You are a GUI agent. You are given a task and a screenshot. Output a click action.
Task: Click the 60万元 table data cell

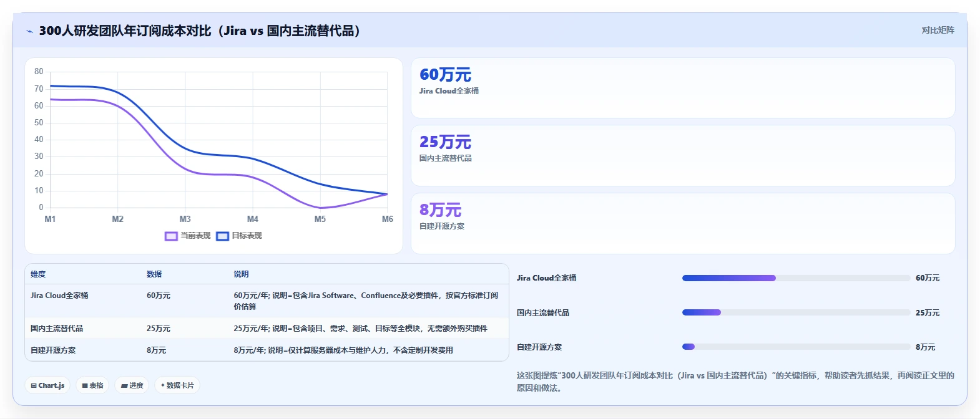click(159, 296)
